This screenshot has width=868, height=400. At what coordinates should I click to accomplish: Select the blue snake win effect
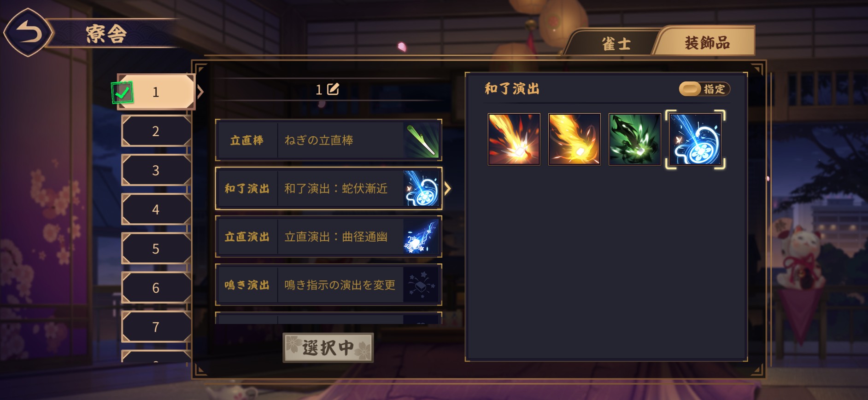[695, 139]
